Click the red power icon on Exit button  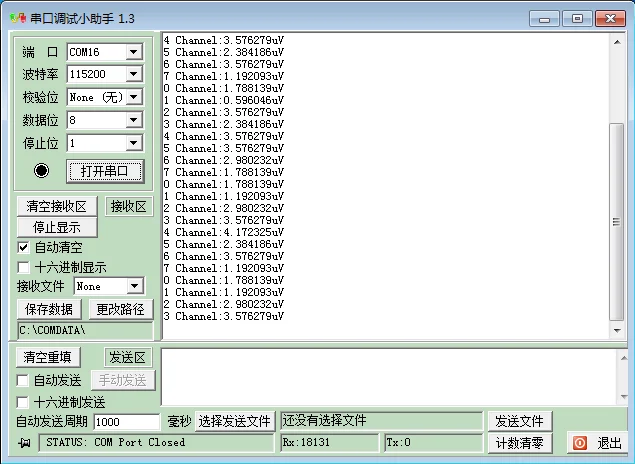pos(580,443)
